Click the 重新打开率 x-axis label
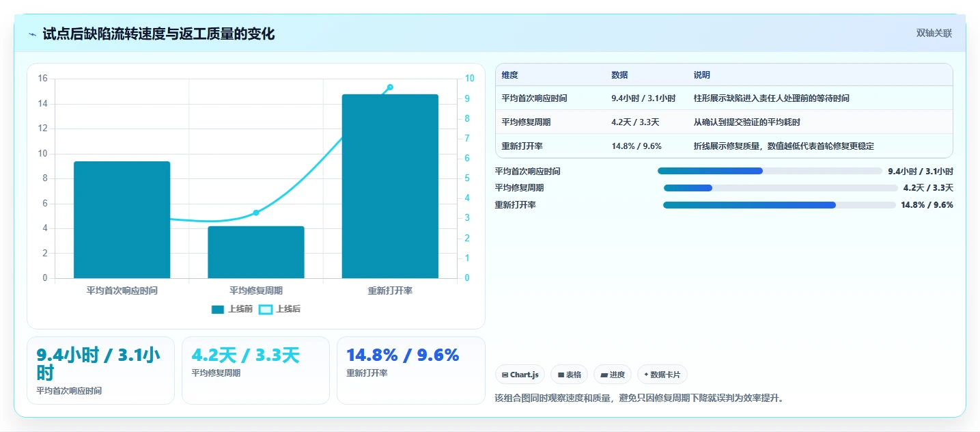This screenshot has height=432, width=980. [390, 291]
